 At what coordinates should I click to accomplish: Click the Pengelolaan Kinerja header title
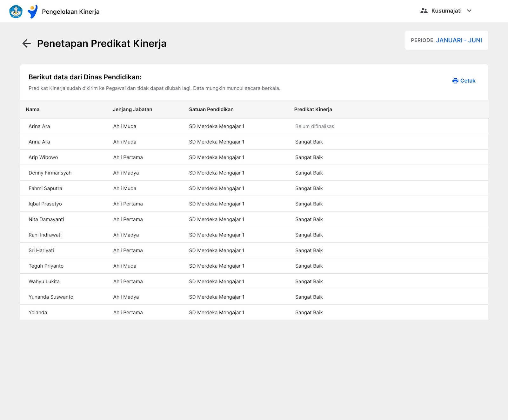click(x=70, y=12)
